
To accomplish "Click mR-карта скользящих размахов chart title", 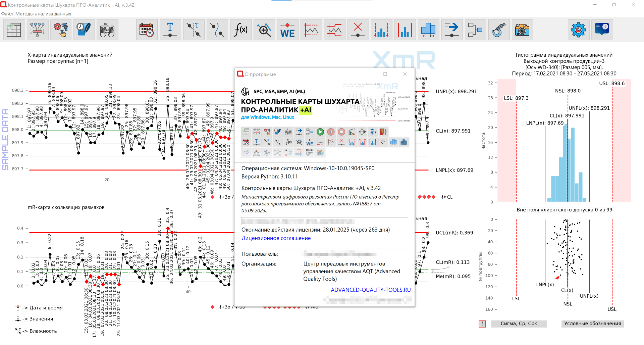I will 66,207.
